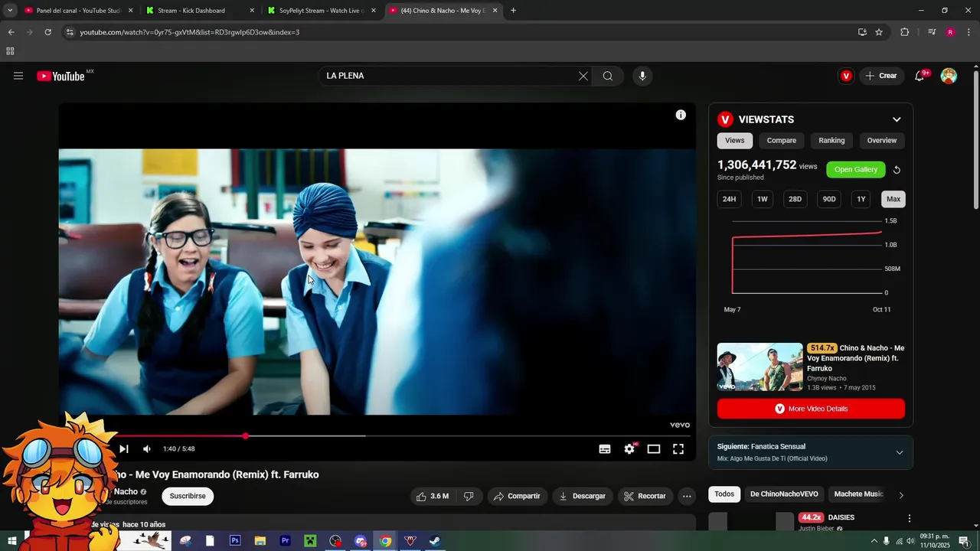Refresh ViewStats data icon

coord(897,170)
